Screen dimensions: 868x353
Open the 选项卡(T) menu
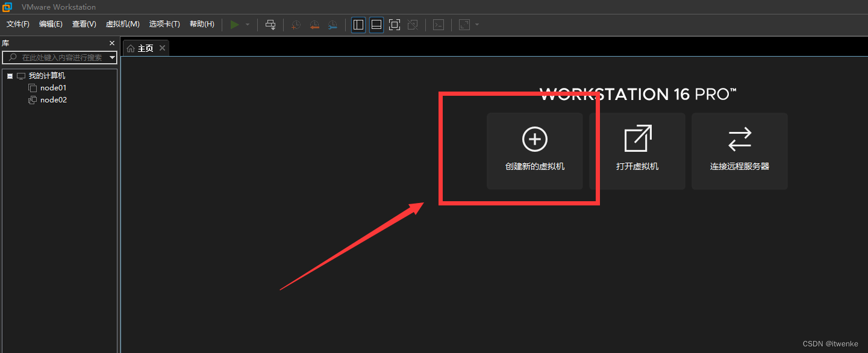pyautogui.click(x=164, y=24)
